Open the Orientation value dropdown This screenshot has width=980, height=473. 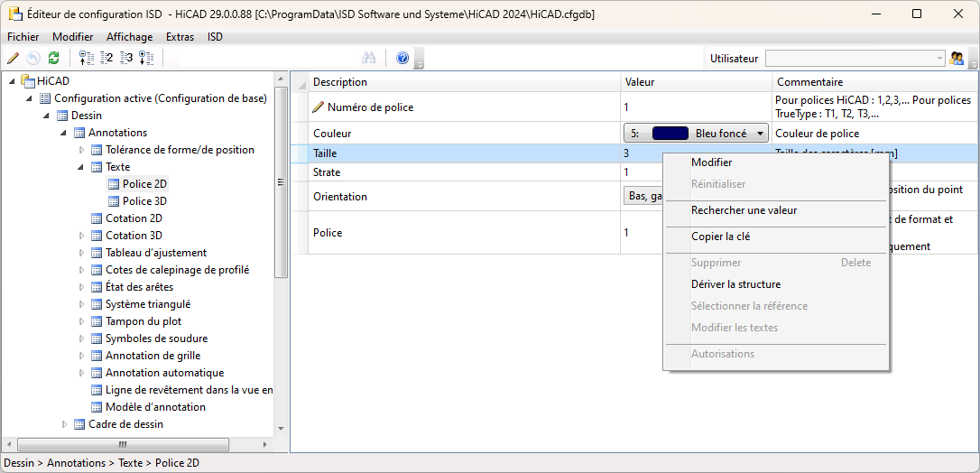point(643,196)
